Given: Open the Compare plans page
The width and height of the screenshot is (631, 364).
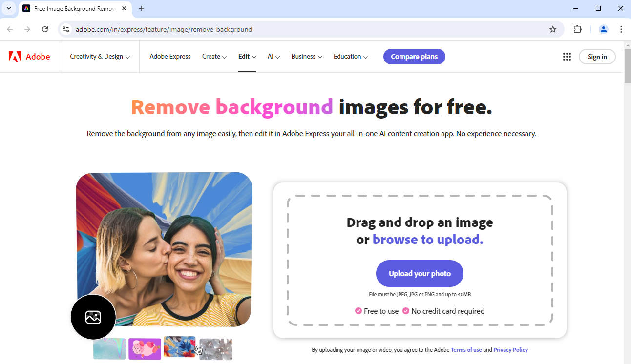Looking at the screenshot, I should (x=414, y=56).
